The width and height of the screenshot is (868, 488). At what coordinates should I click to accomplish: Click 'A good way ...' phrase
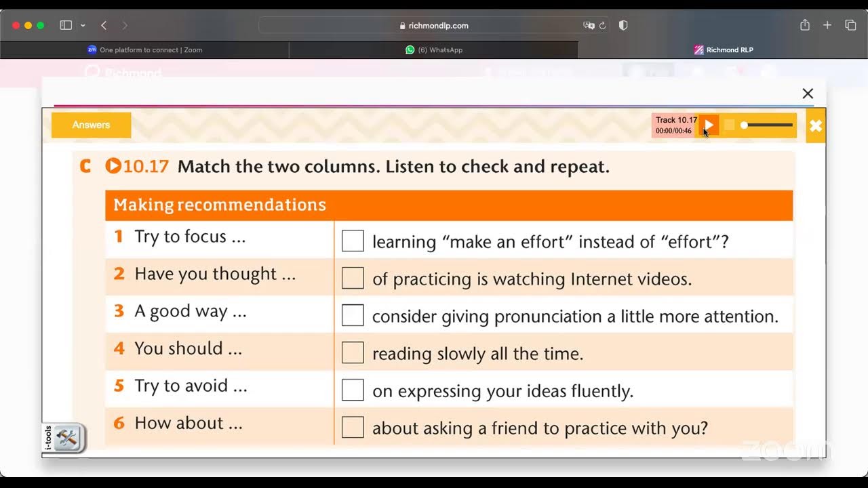click(x=191, y=311)
